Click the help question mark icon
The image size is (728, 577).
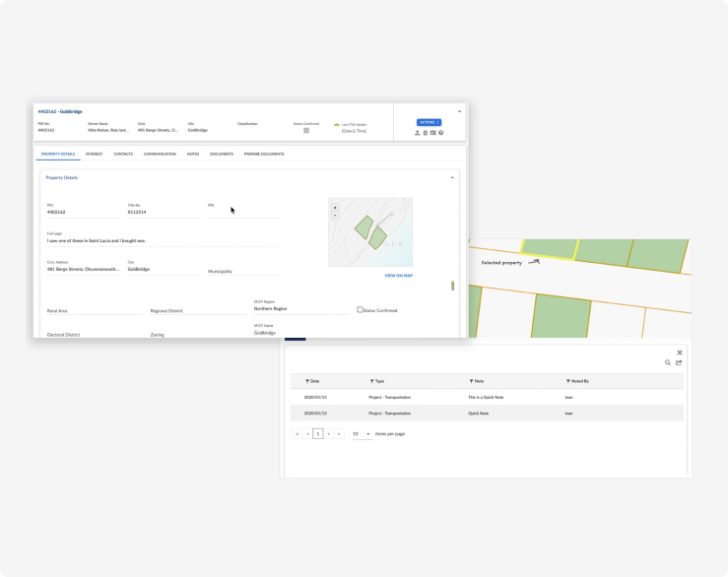[x=441, y=133]
